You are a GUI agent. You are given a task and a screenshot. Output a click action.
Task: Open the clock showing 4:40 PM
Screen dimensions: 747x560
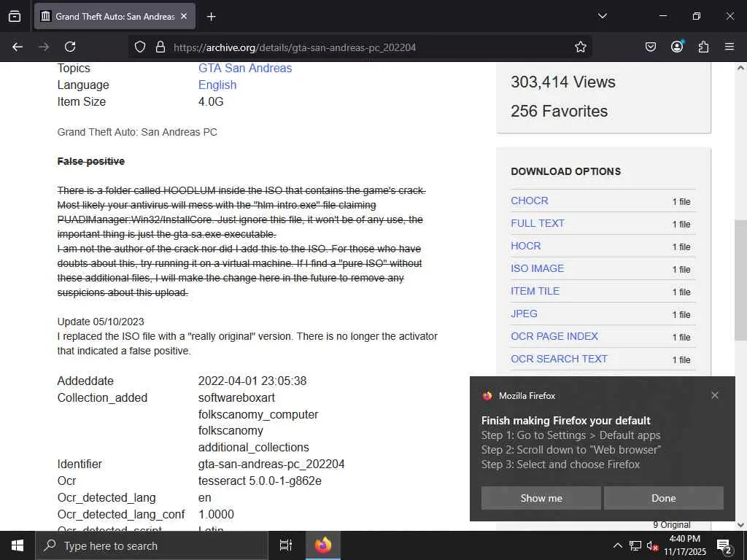pos(685,545)
